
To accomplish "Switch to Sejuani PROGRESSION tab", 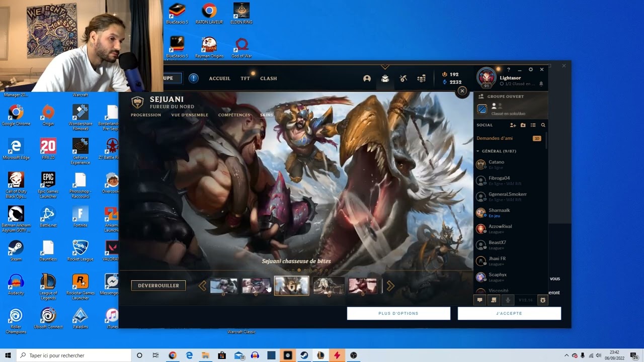I will (146, 115).
